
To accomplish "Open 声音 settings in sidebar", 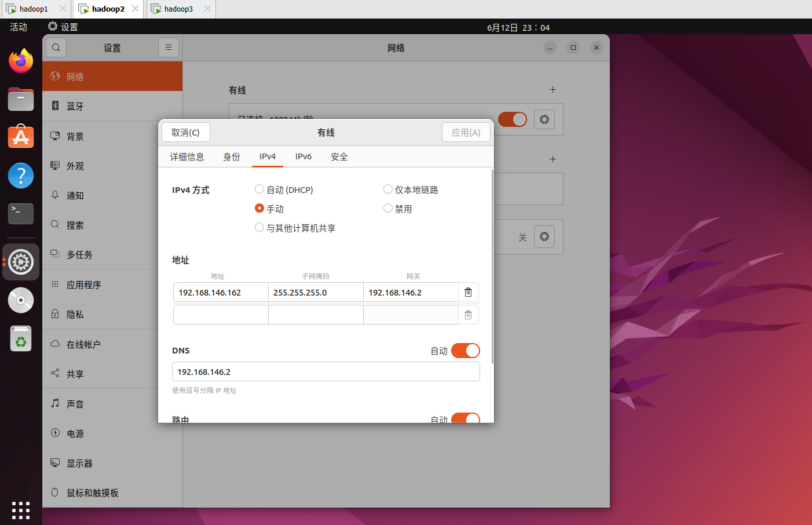I will click(112, 404).
